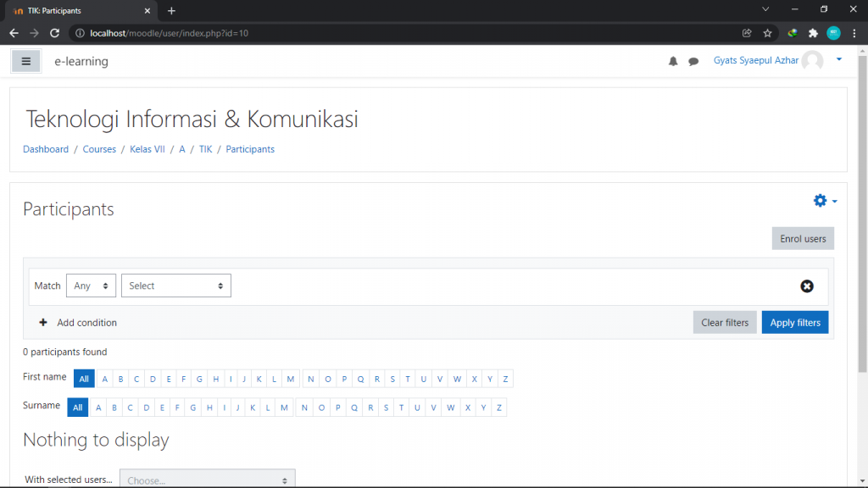Filter First name by letter P

coord(344,379)
